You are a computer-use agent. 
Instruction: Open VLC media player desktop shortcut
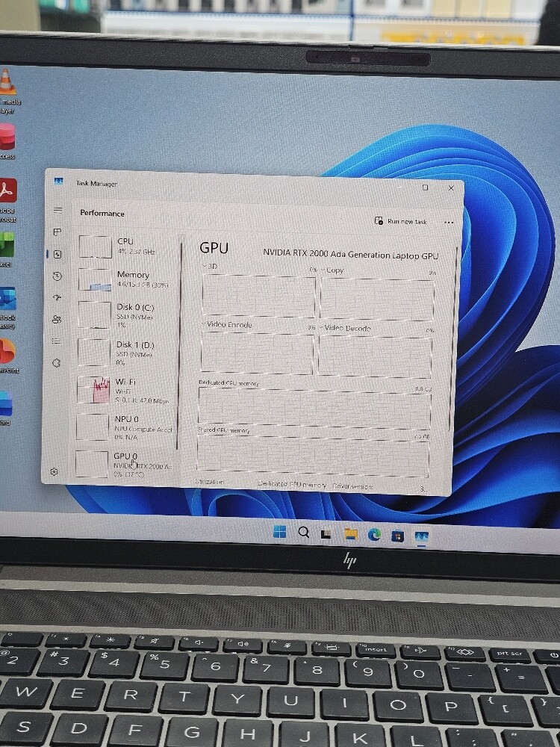pyautogui.click(x=7, y=91)
